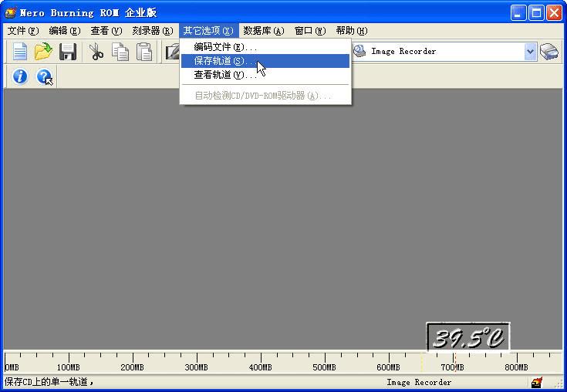Click the Copy toolbar icon
567x392 pixels.
pyautogui.click(x=120, y=52)
